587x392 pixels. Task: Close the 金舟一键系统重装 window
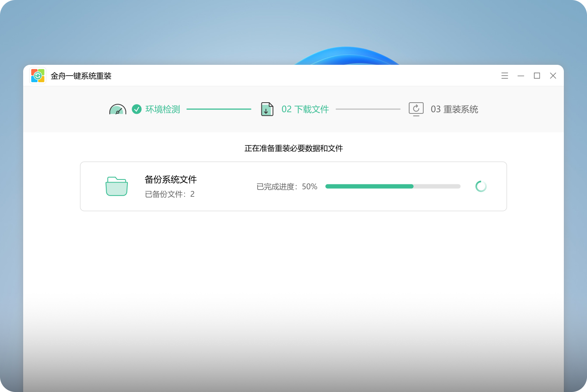(x=553, y=76)
